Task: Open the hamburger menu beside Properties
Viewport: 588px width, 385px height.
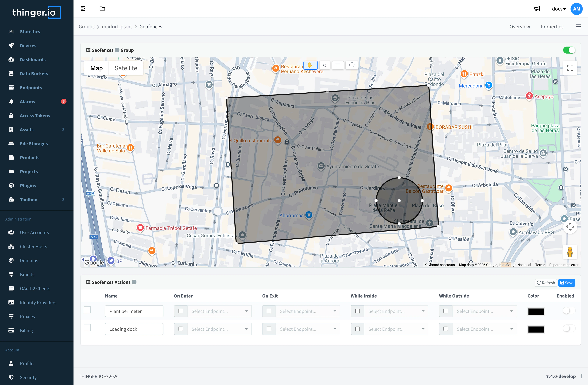Action: click(578, 26)
